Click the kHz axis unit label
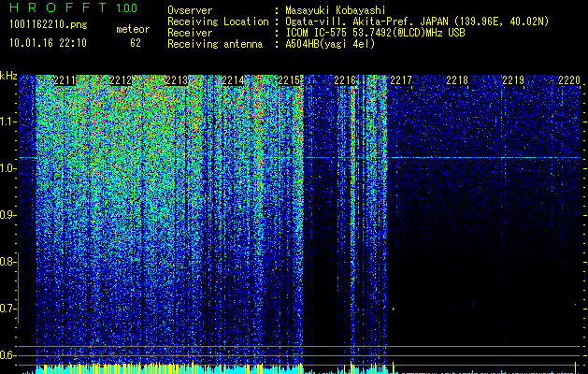Image resolution: width=588 pixels, height=374 pixels. 8,76
